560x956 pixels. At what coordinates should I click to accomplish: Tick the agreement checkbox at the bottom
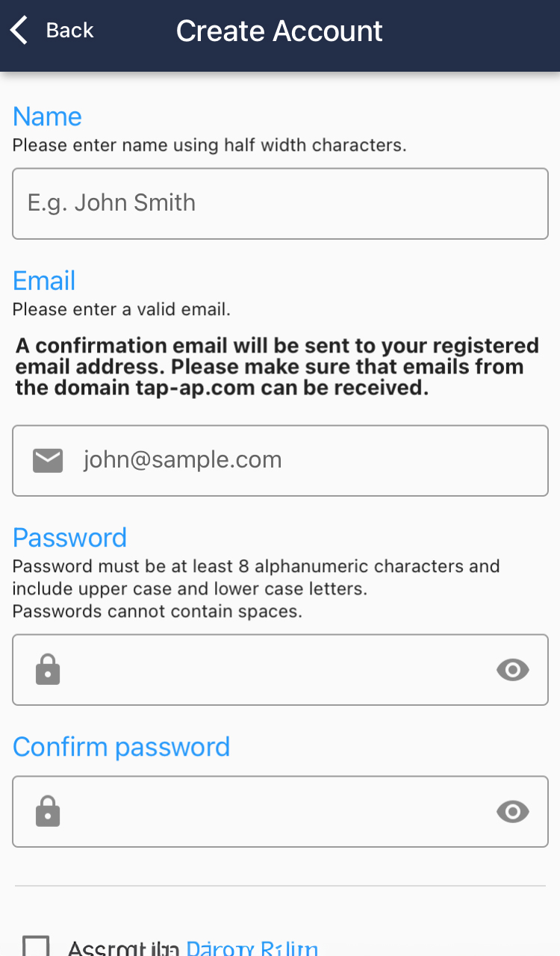(x=37, y=947)
